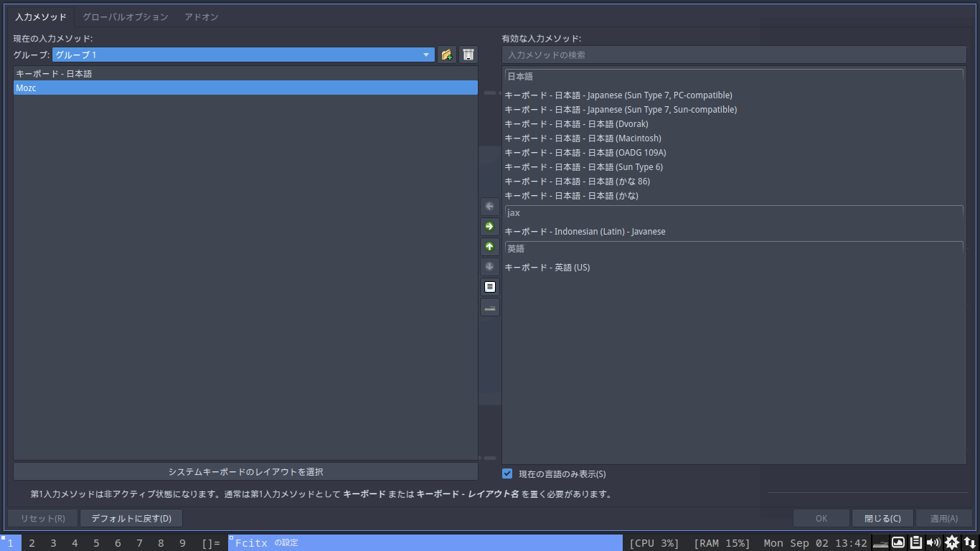Click the image icon in system tray
Image resolution: width=980 pixels, height=551 pixels.
coord(898,542)
